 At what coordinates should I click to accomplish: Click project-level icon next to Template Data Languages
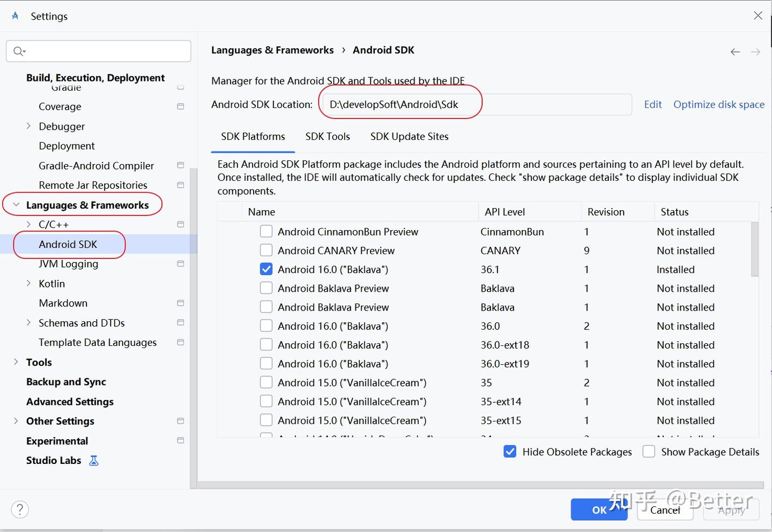pyautogui.click(x=181, y=343)
